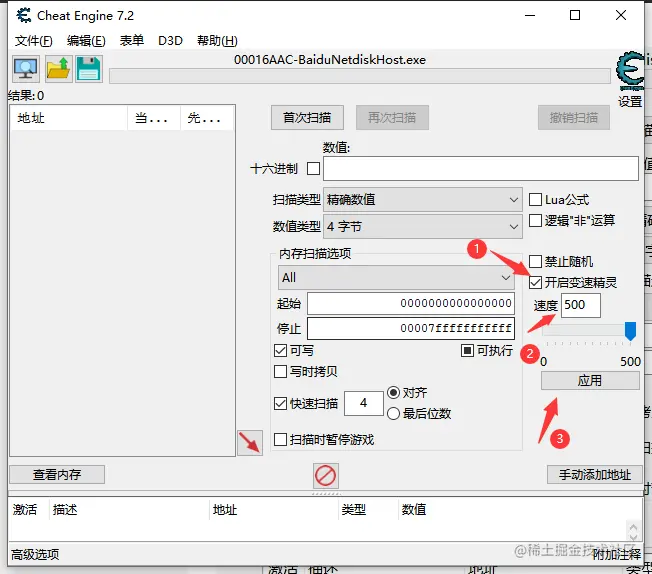Viewport: 652px width, 574px height.
Task: Open the process list computer icon
Action: (x=26, y=69)
